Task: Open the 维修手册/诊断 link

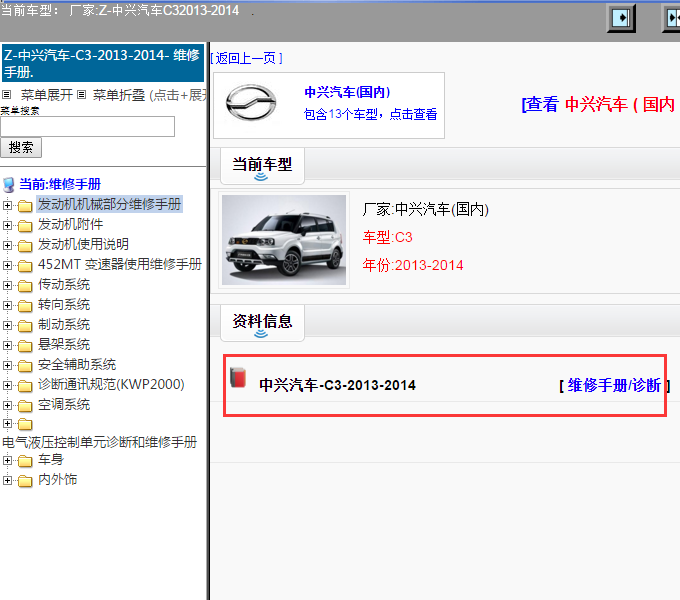Action: (x=614, y=385)
